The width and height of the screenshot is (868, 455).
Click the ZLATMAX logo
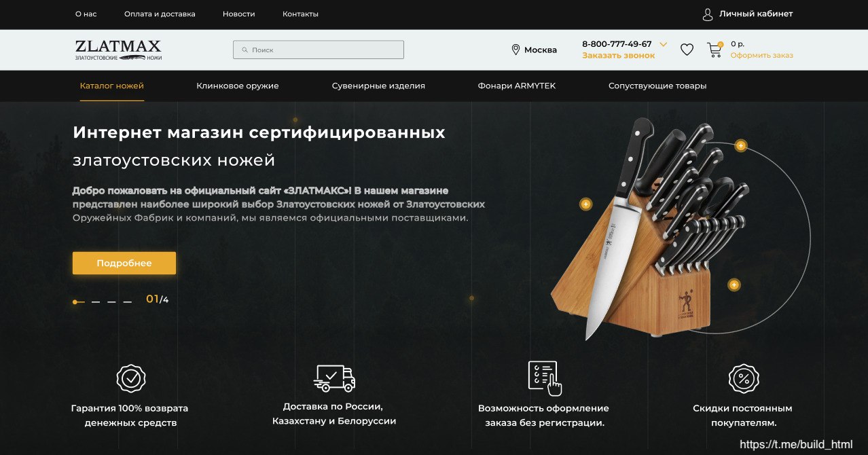[x=118, y=50]
